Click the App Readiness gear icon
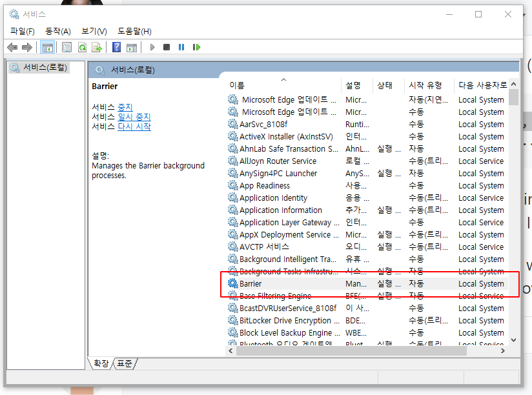532x395 pixels. 232,185
